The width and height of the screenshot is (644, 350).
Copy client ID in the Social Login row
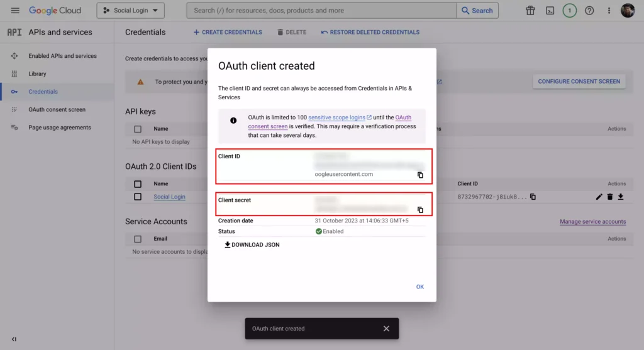coord(533,197)
